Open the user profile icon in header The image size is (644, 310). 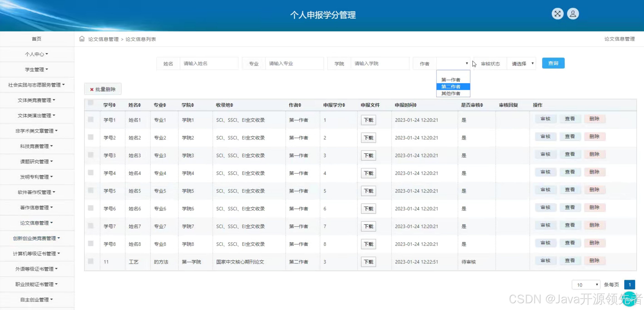tap(573, 14)
